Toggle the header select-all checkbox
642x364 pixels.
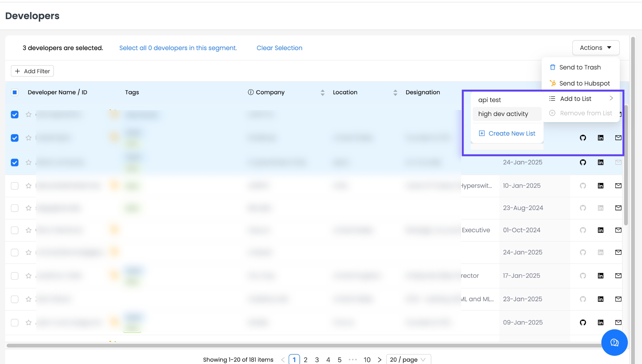pos(15,92)
